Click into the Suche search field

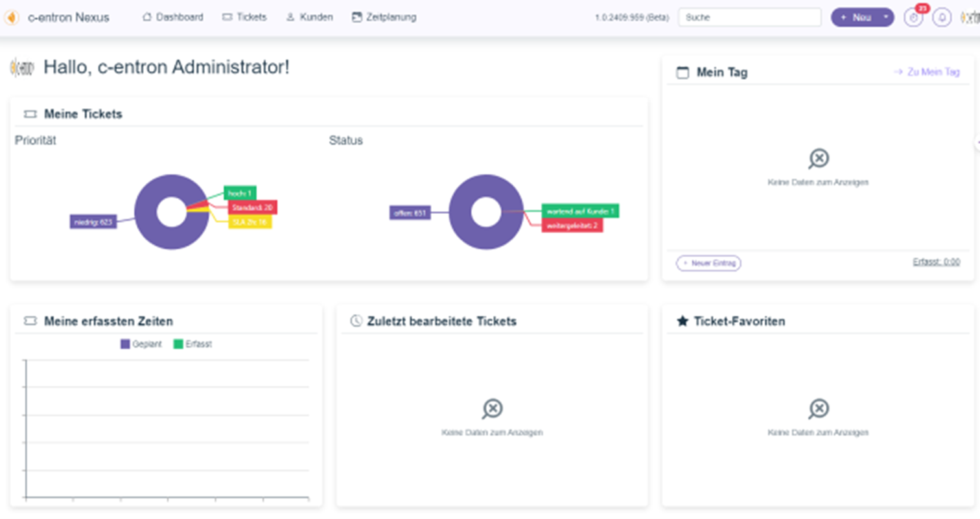pos(749,17)
